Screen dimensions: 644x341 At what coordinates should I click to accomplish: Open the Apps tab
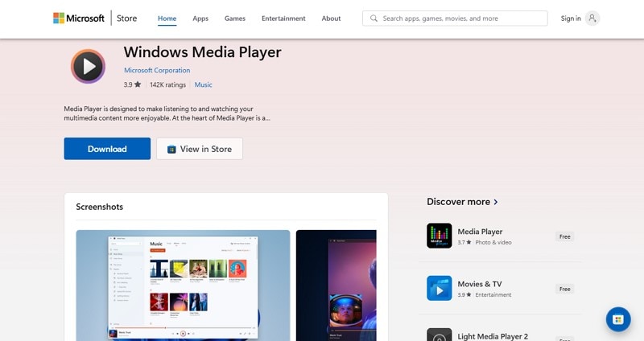pos(200,18)
